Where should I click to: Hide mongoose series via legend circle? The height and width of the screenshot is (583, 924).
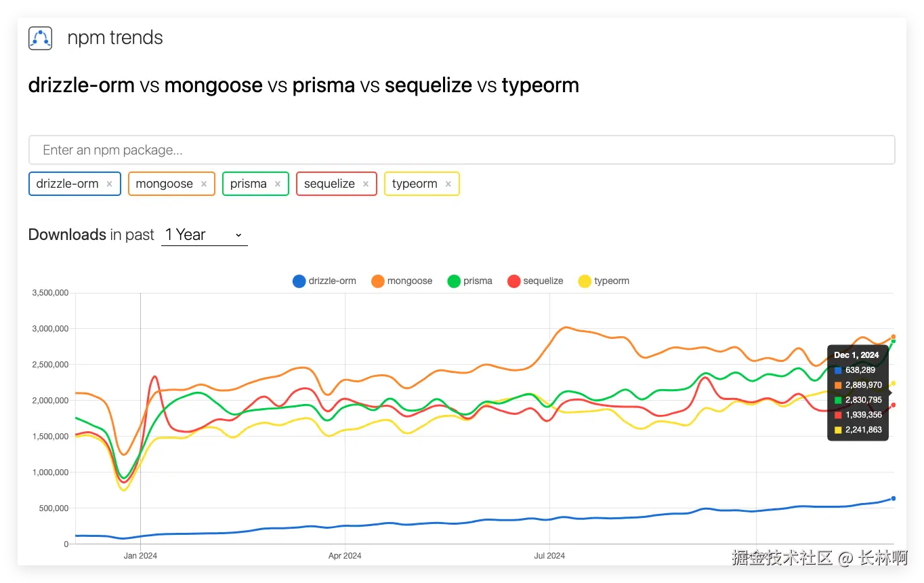pos(378,281)
